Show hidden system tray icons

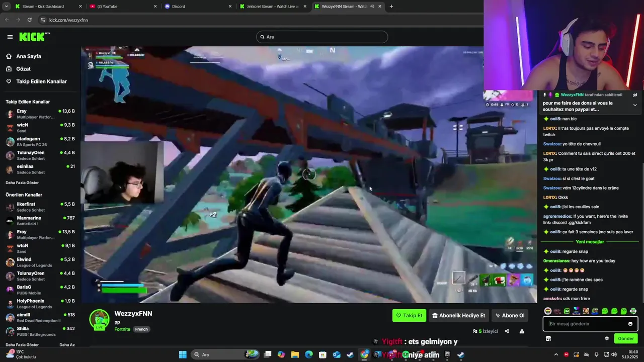click(556, 354)
